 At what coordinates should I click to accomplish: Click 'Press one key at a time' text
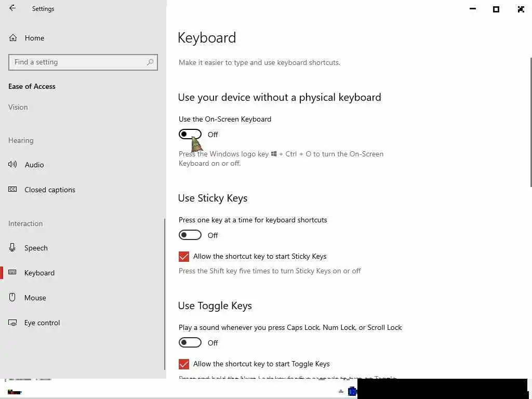(x=253, y=220)
